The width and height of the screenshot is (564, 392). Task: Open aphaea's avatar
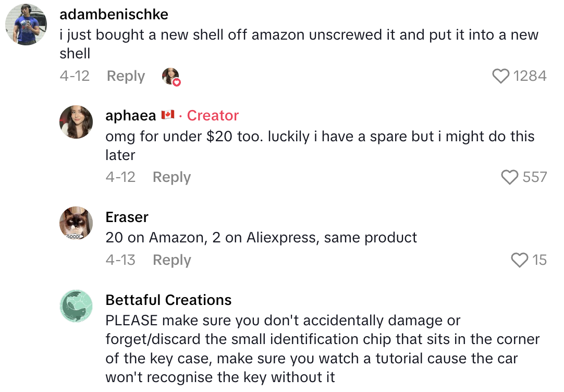[77, 121]
